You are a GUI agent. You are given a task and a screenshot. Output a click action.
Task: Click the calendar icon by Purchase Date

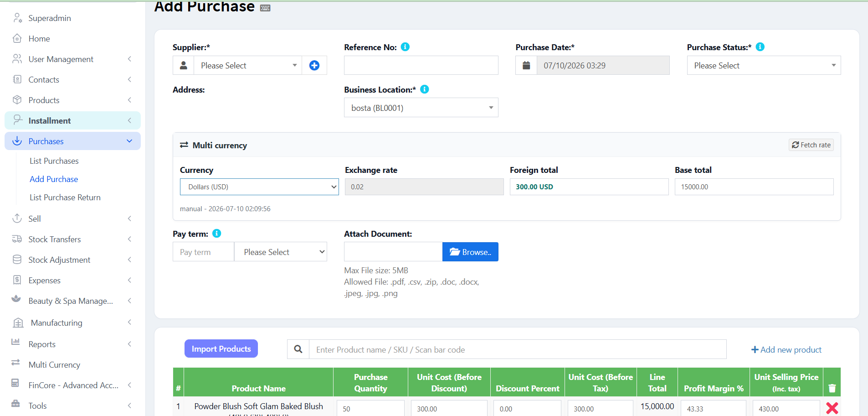coord(526,66)
